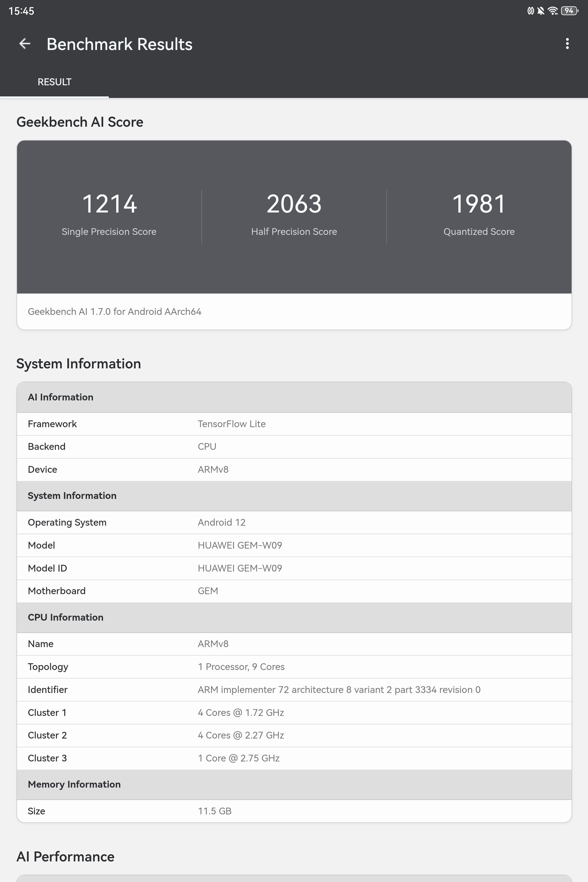Tap the System Information page heading
The image size is (588, 882).
[79, 364]
